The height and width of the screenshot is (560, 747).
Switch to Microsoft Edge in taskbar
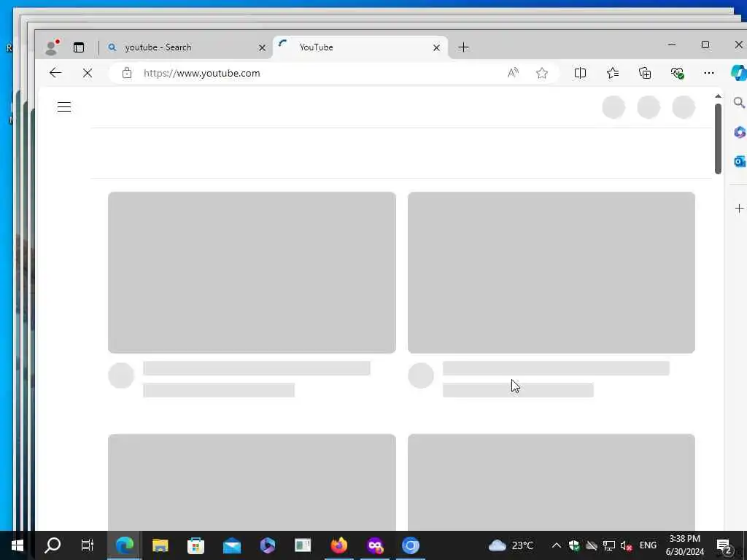124,545
